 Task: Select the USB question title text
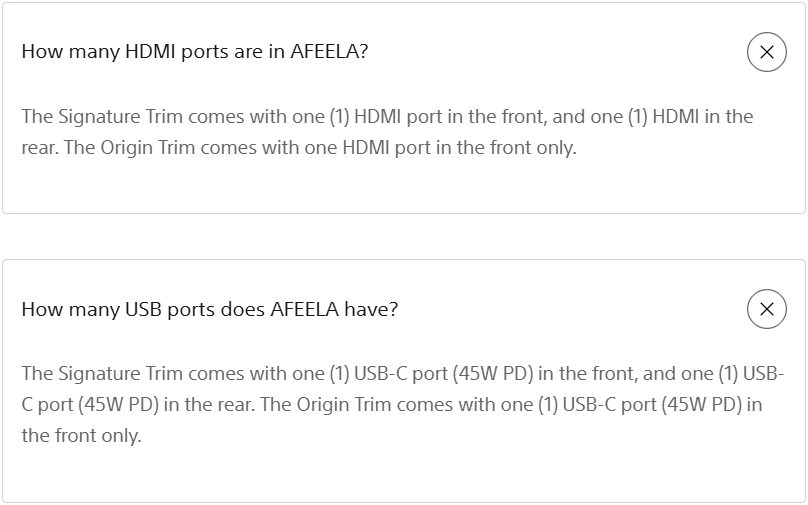(x=210, y=309)
